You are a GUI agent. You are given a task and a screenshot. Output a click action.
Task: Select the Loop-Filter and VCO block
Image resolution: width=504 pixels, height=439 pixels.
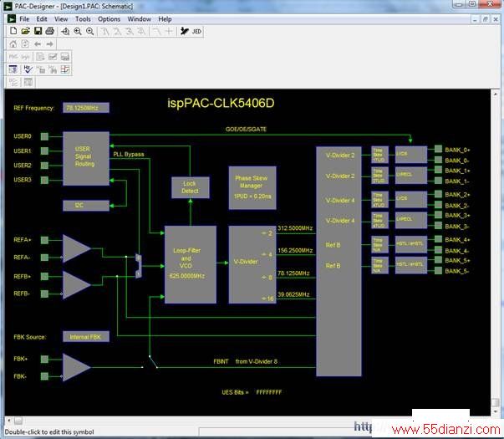191,264
